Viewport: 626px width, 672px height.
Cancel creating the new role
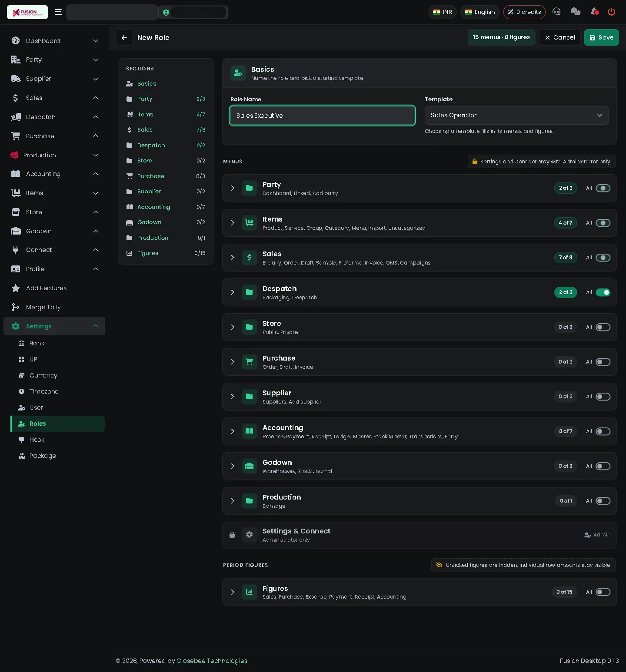click(560, 37)
